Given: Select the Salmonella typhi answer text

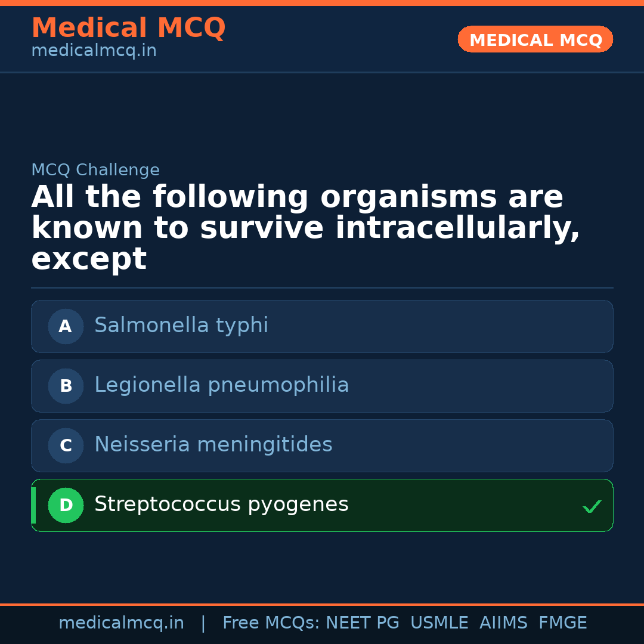Looking at the screenshot, I should (x=181, y=326).
